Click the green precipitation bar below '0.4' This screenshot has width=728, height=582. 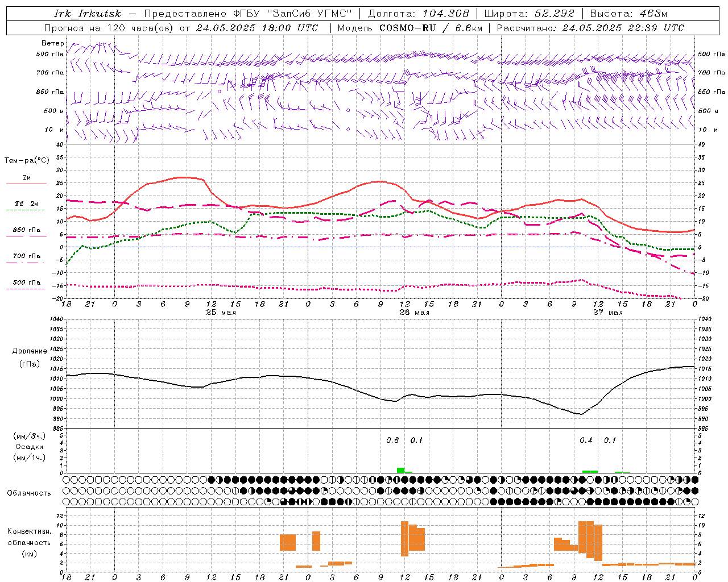pyautogui.click(x=590, y=472)
